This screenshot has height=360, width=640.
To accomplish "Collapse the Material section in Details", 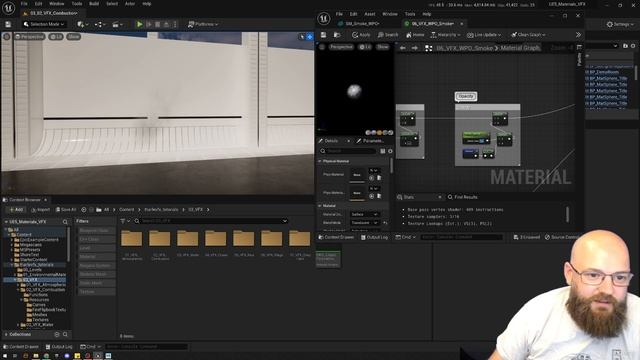I will [320, 206].
